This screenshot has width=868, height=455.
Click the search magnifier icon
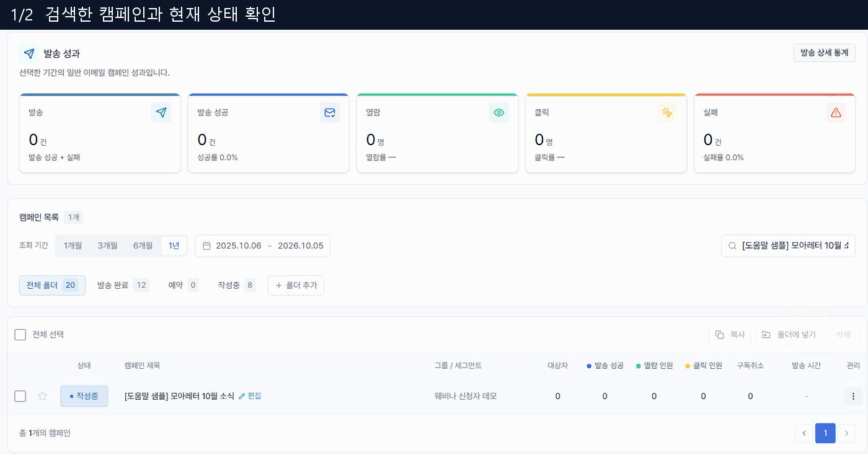click(732, 245)
